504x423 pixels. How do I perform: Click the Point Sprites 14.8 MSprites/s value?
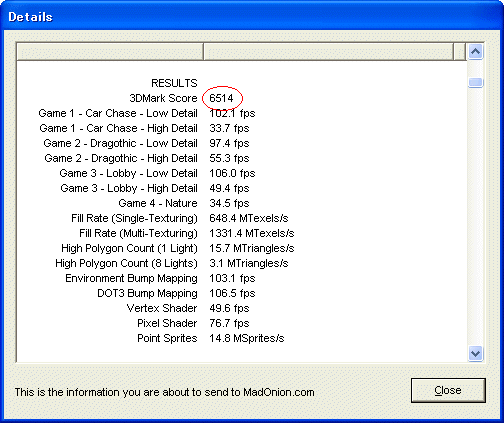[247, 338]
